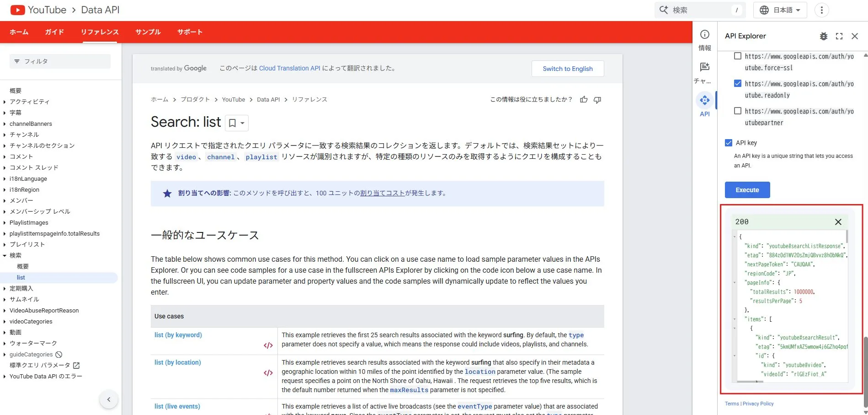
Task: Open code sample icon for list (by location)
Action: click(268, 373)
